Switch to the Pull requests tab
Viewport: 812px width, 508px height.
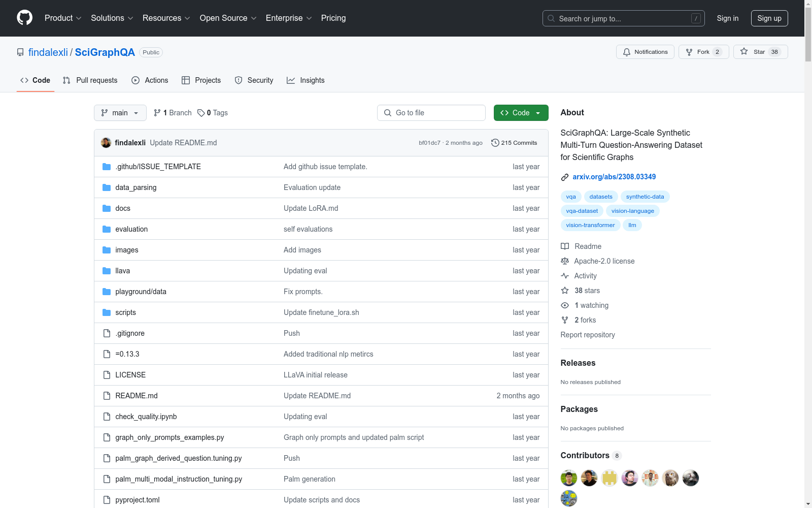tap(90, 80)
